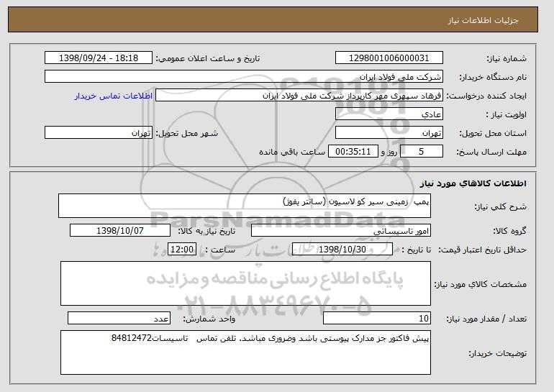Viewport: 554px width, 392px height.
Task: Click the label تاریخ نیاز به کالا
Action: 206,231
